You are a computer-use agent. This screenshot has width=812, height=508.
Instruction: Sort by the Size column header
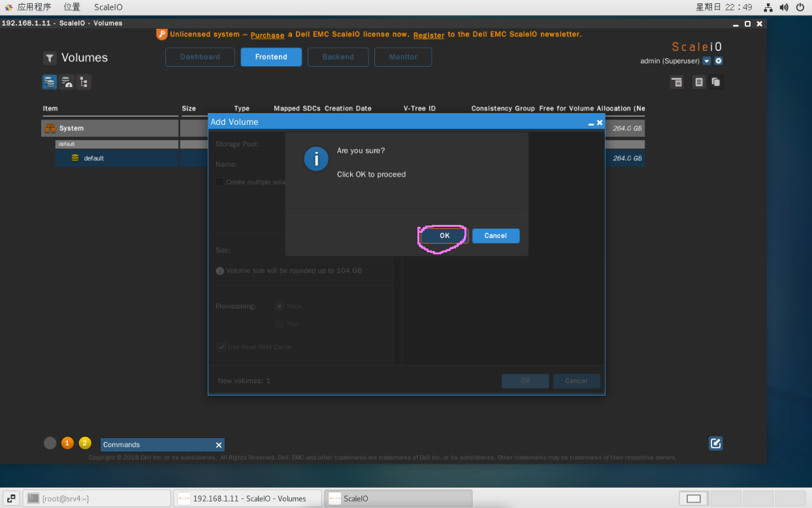coord(189,109)
